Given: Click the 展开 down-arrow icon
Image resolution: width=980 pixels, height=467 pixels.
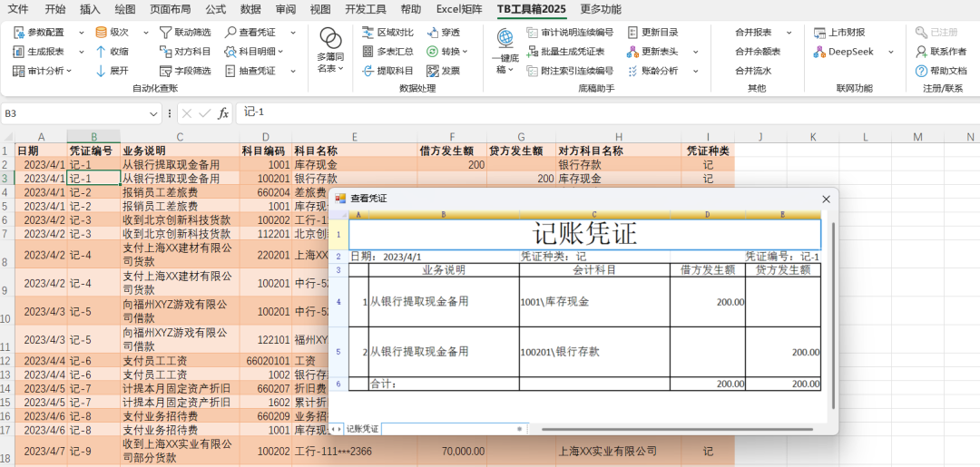Looking at the screenshot, I should click(101, 71).
